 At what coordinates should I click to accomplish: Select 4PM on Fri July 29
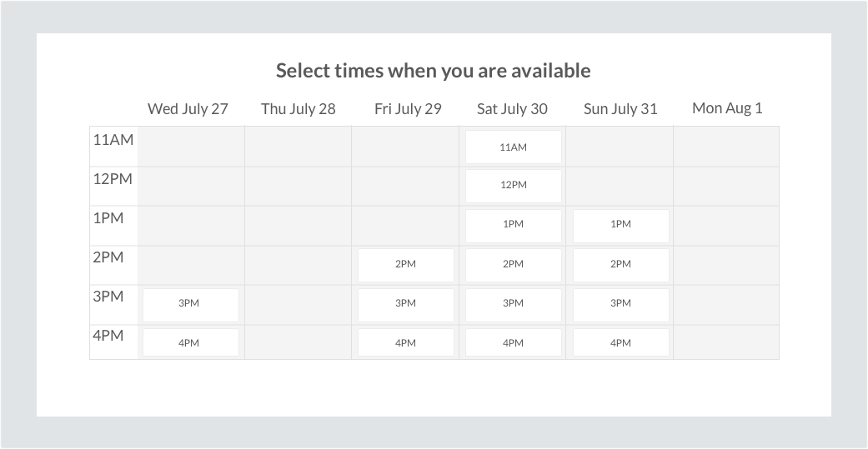pos(406,342)
